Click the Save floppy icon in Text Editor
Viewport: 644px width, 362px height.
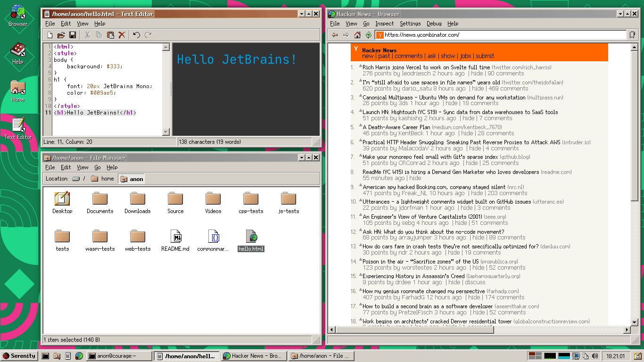tap(73, 35)
